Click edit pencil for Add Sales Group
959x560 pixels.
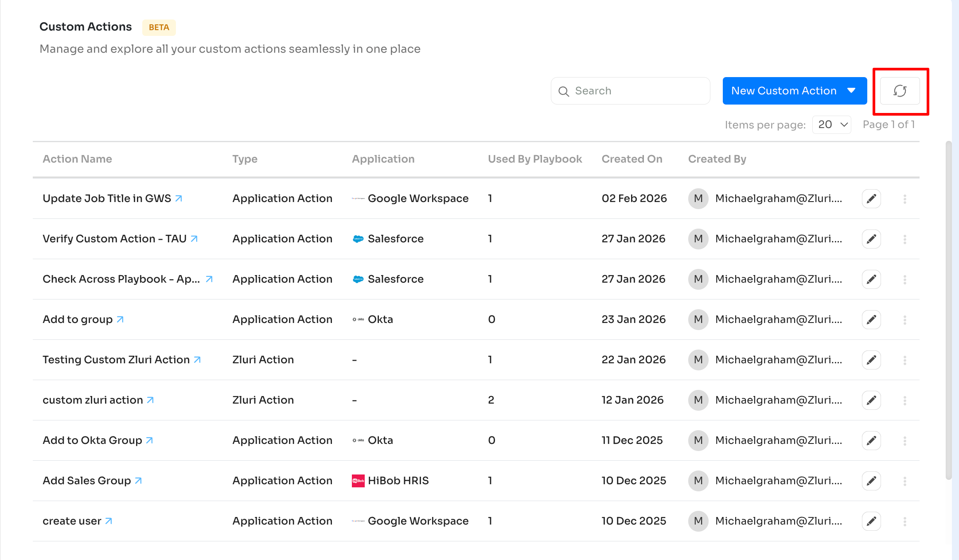tap(871, 481)
